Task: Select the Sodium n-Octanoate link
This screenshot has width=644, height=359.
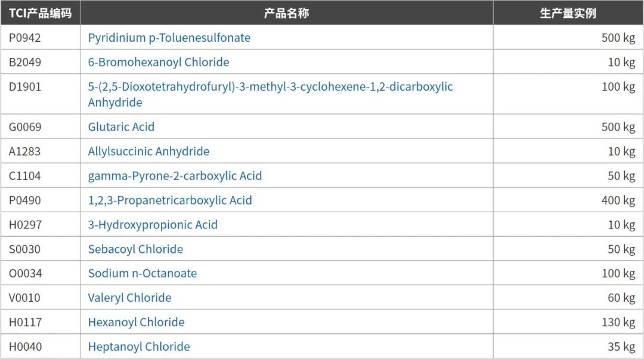Action: (x=142, y=274)
